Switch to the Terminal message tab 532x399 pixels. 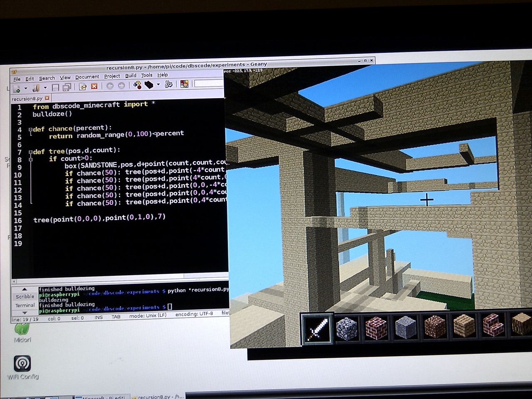(25, 305)
